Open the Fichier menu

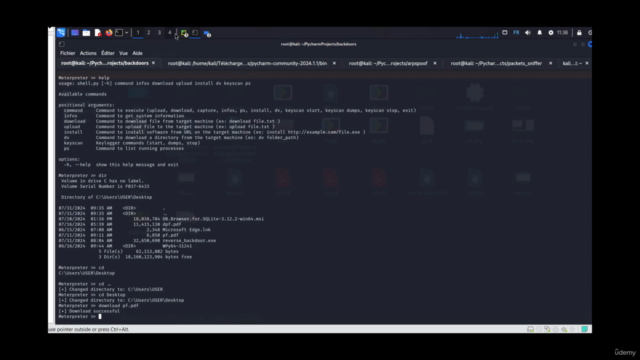pos(68,53)
